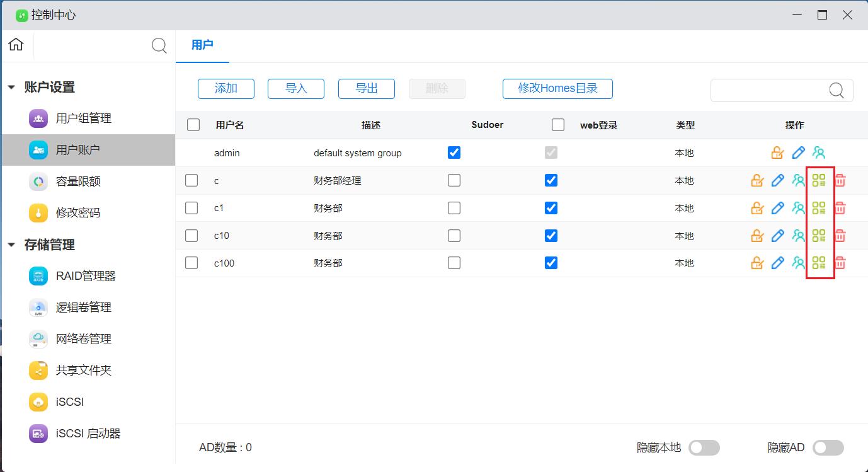Click the home icon in sidebar

tap(16, 45)
